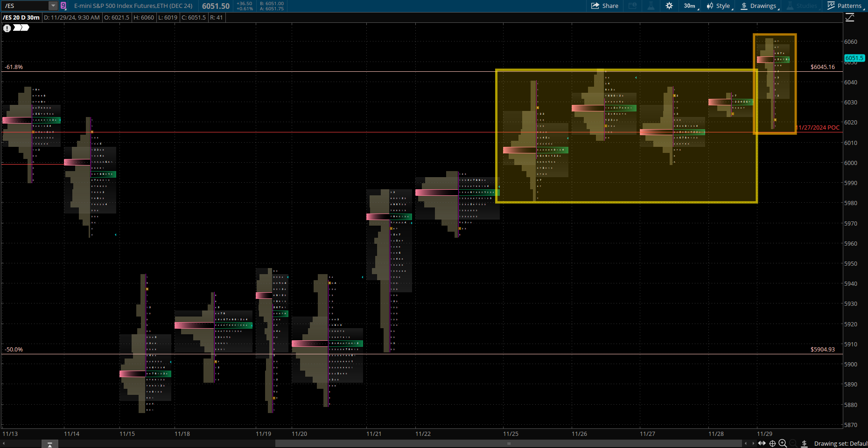The width and height of the screenshot is (868, 448).
Task: Click the /ES 20 D 30m chart label
Action: [21, 17]
